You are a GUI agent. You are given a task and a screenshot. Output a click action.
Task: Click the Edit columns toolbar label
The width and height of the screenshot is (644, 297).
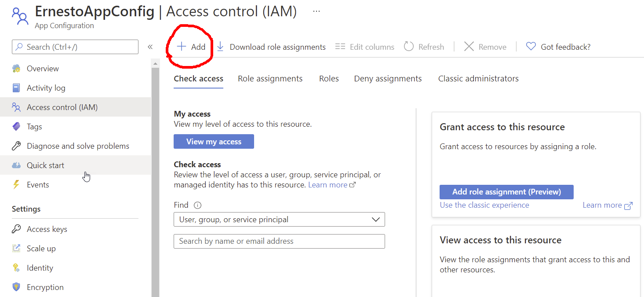[372, 47]
